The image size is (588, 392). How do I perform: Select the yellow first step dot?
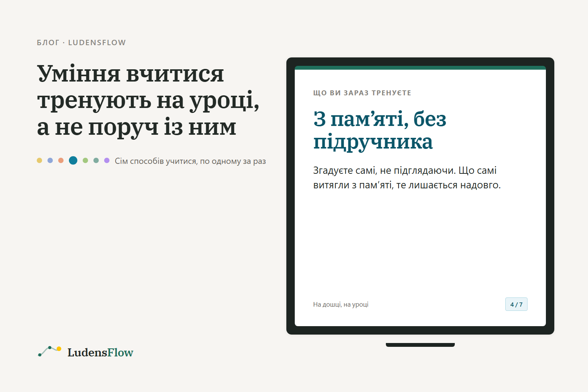coord(39,160)
